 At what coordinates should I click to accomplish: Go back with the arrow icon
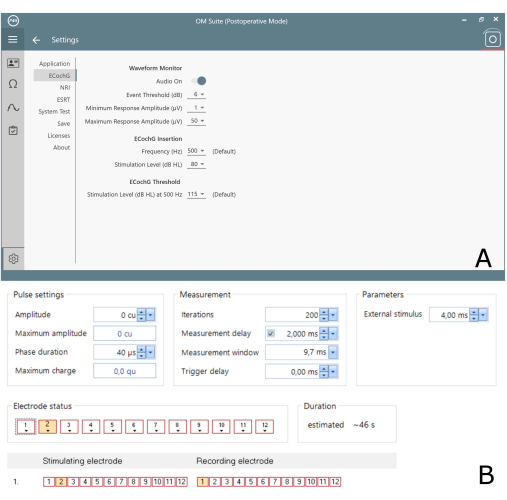[36, 40]
